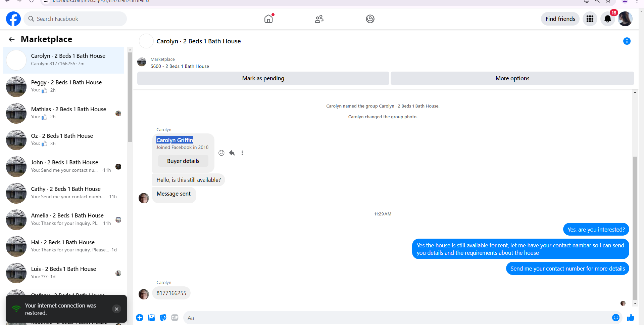This screenshot has height=325, width=644.
Task: Click the 'Message sent' bubble
Action: (x=174, y=195)
